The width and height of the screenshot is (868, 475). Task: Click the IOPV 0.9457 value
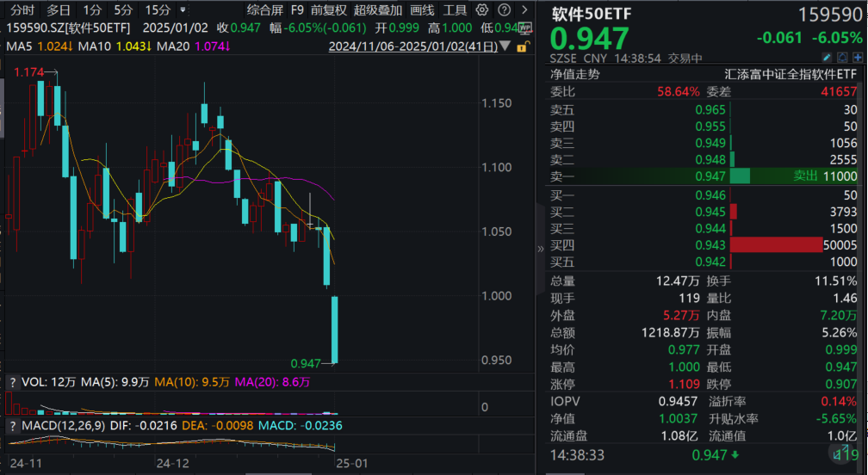click(678, 401)
